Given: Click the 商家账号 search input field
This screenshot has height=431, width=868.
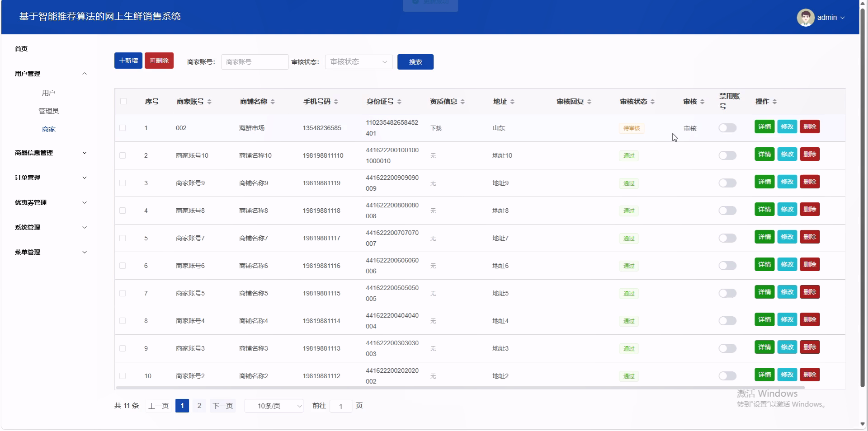Looking at the screenshot, I should point(255,62).
